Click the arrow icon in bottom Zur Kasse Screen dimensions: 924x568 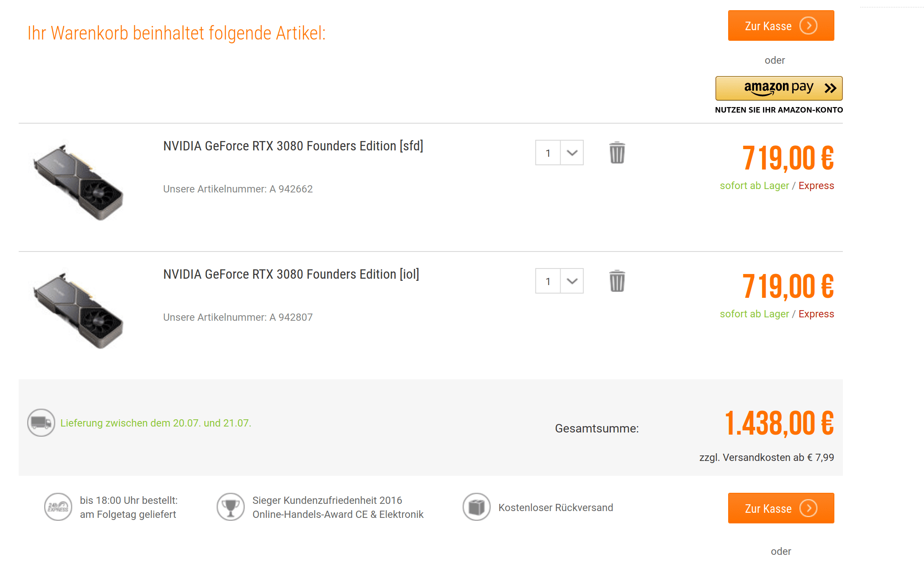[808, 509]
